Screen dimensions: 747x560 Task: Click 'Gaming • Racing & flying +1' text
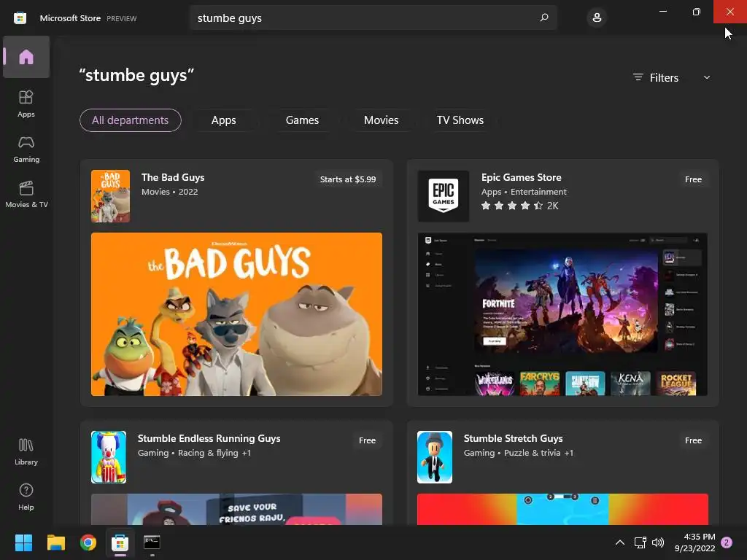point(194,453)
